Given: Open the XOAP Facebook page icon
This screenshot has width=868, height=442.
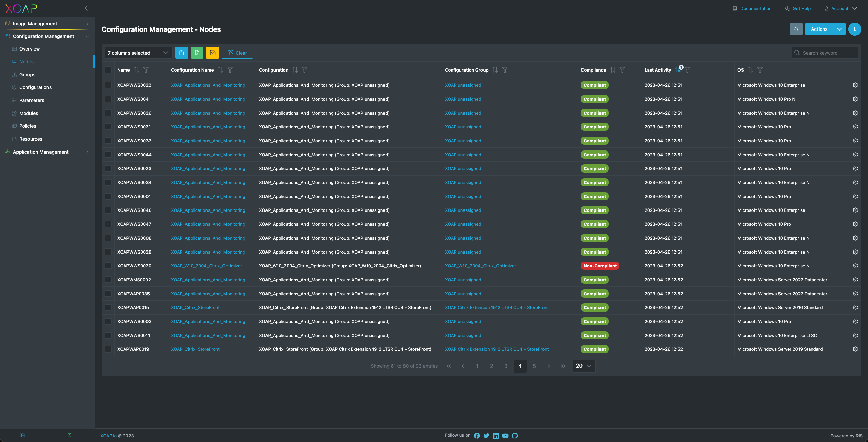Looking at the screenshot, I should click(x=477, y=436).
